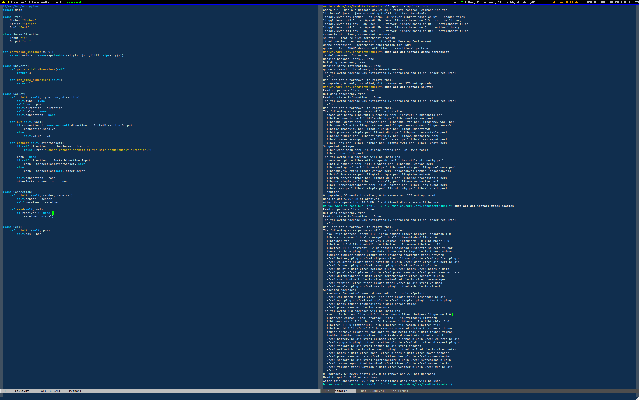Click the clock at the far top-right corner
Viewport: 639px width, 400px height.
click(x=620, y=2)
